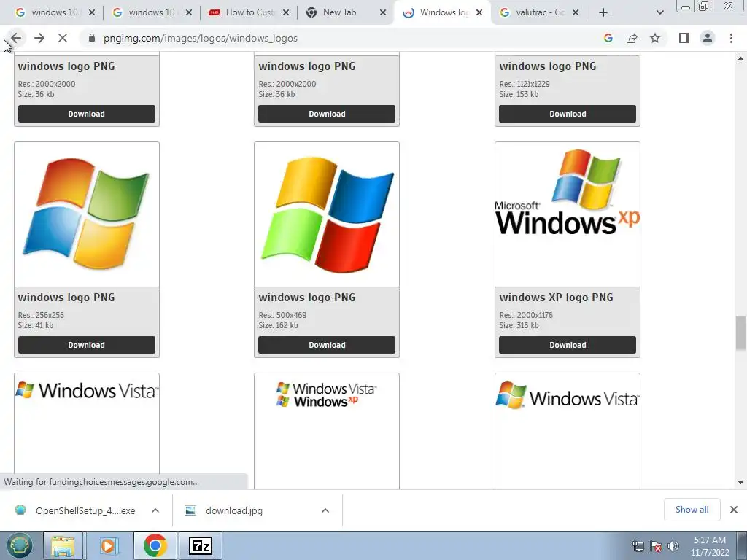The image size is (747, 560).
Task: Click Chrome icon in taskbar
Action: [155, 545]
